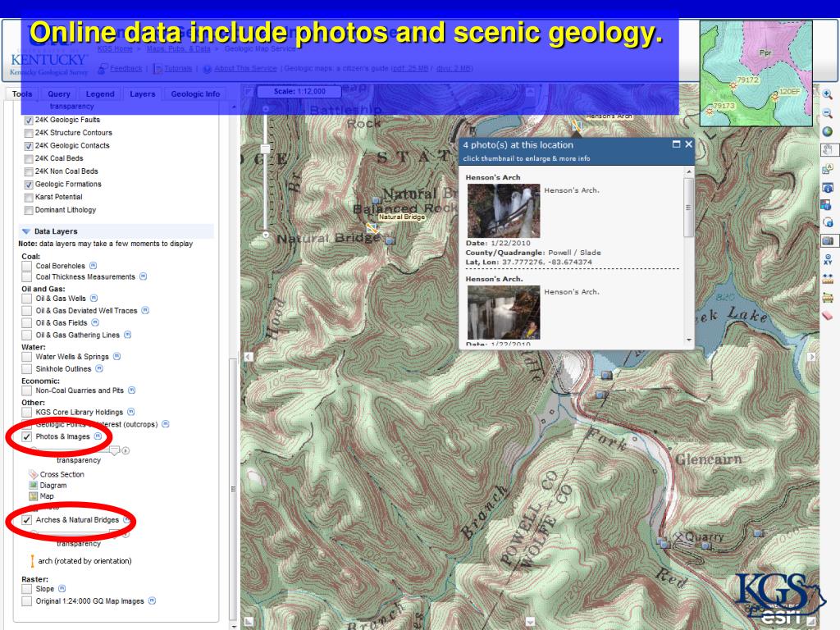Open metadata icon next to Oil & Gas Wells

click(94, 299)
